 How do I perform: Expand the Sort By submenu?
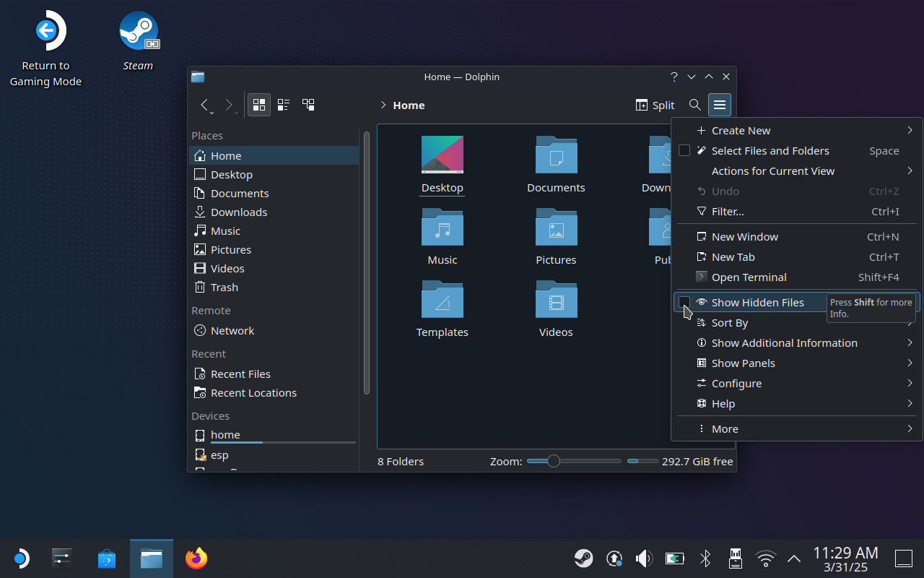pyautogui.click(x=730, y=322)
